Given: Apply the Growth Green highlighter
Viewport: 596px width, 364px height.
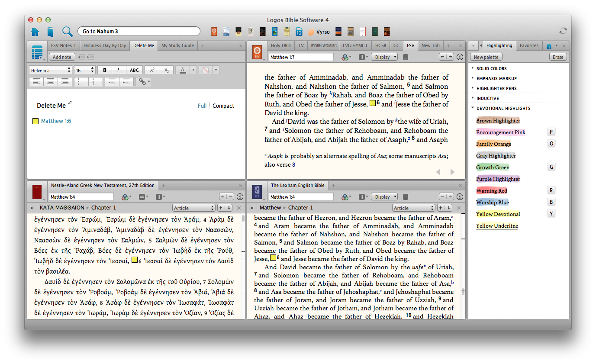Looking at the screenshot, I should click(x=493, y=167).
